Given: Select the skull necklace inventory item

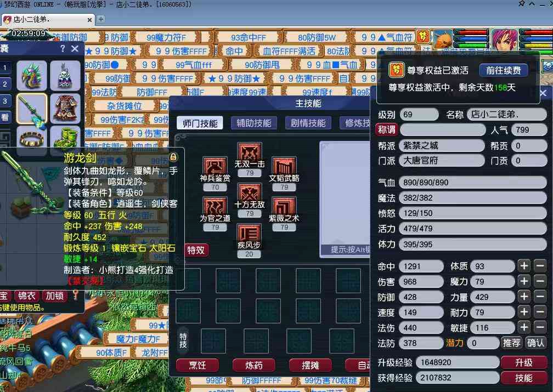Looking at the screenshot, I should pos(65,76).
